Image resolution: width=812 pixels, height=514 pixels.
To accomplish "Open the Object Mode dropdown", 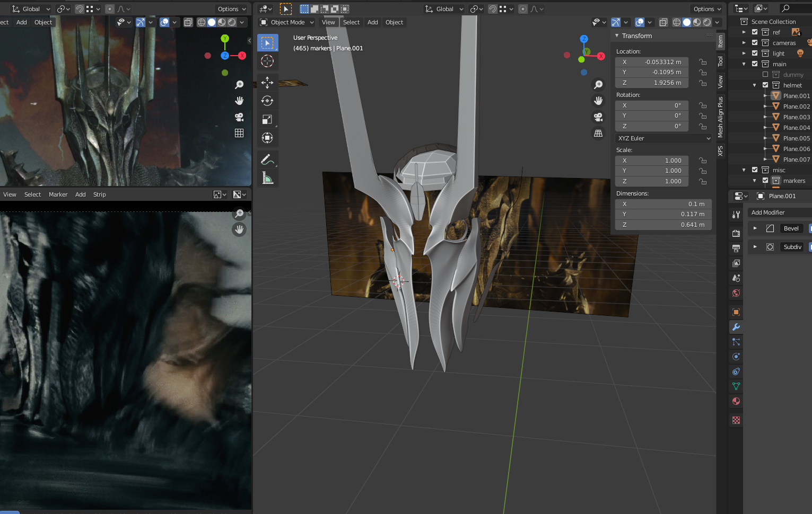I will pos(287,22).
